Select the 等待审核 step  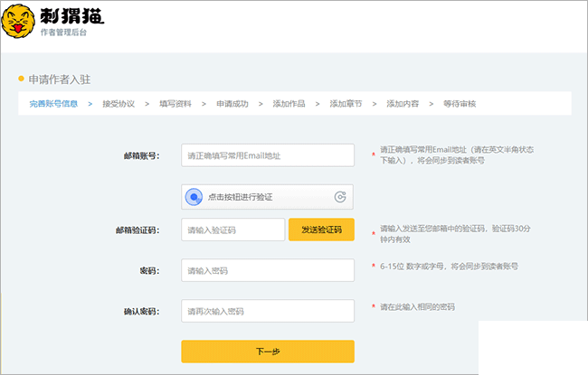(x=460, y=104)
